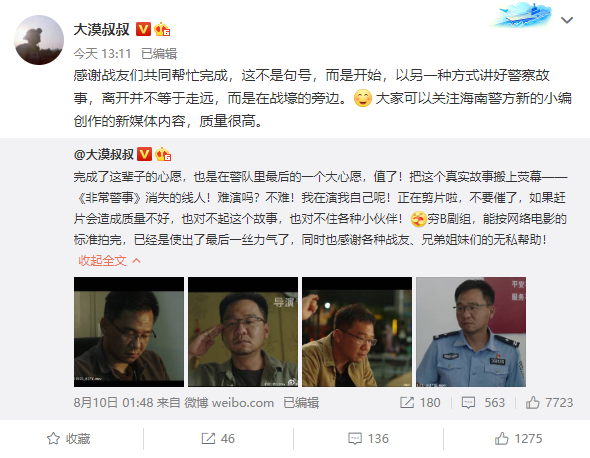Like this post showing 1275
Screen dimensions: 590x458
click(519, 439)
